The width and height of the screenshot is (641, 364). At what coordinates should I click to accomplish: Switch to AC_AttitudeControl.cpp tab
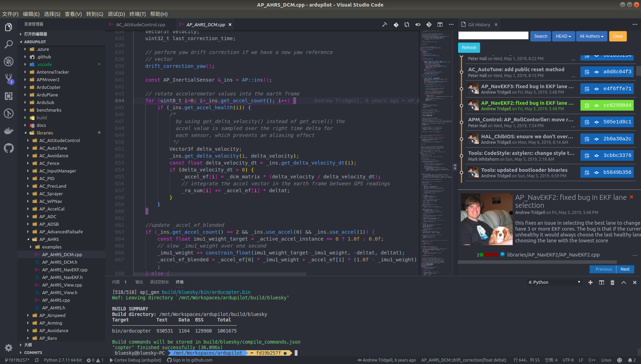(140, 25)
